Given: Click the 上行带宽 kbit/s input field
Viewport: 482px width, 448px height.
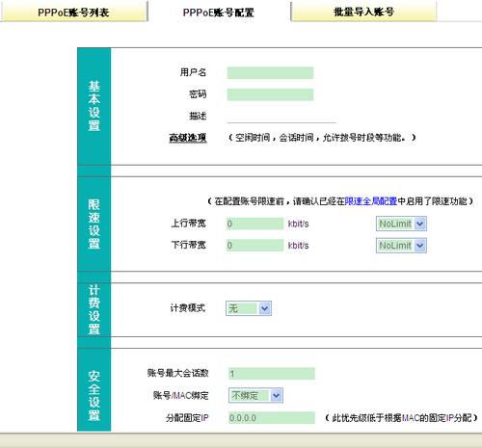Looking at the screenshot, I should point(255,224).
